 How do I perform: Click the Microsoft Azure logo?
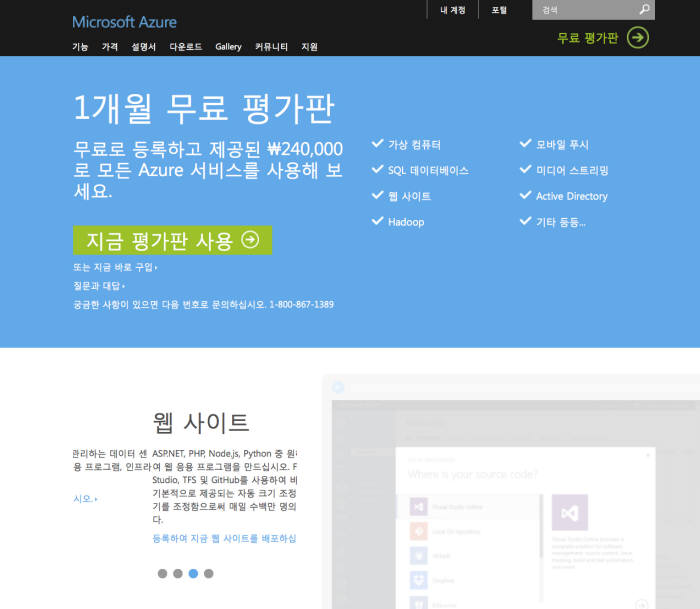pos(124,22)
